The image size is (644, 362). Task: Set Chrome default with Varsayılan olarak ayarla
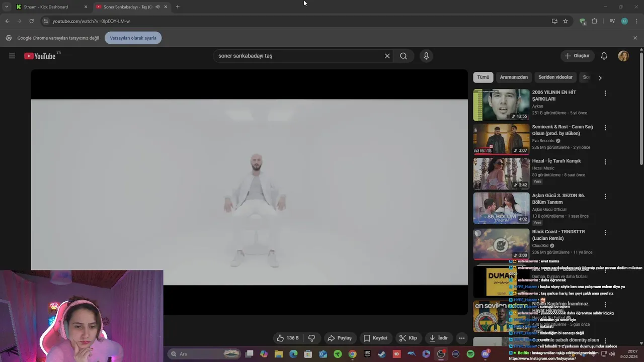(133, 38)
